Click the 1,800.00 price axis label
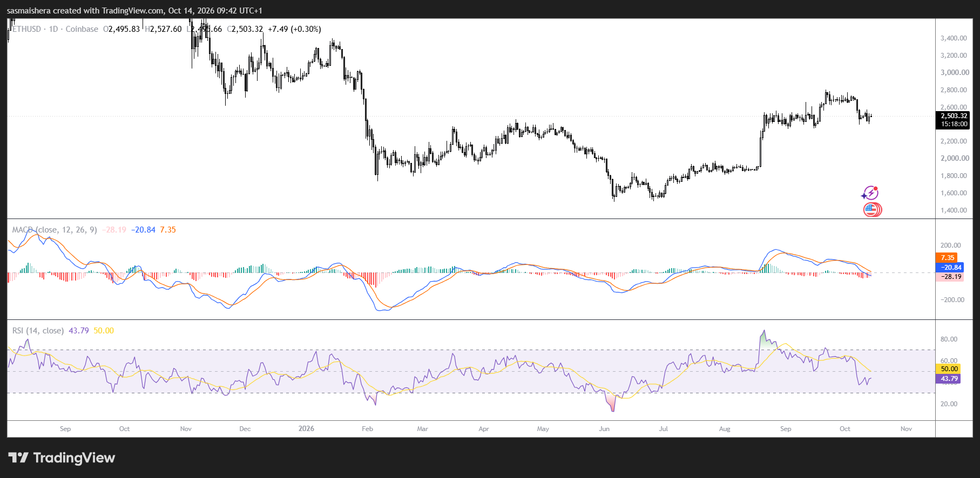The width and height of the screenshot is (980, 478). (954, 176)
